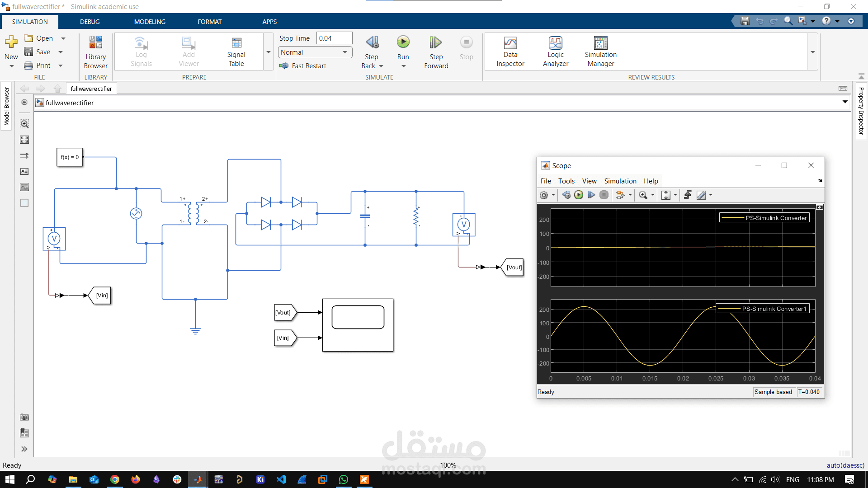Open the Property Inspector side panel
Viewport: 868px width, 488px height.
[x=861, y=111]
